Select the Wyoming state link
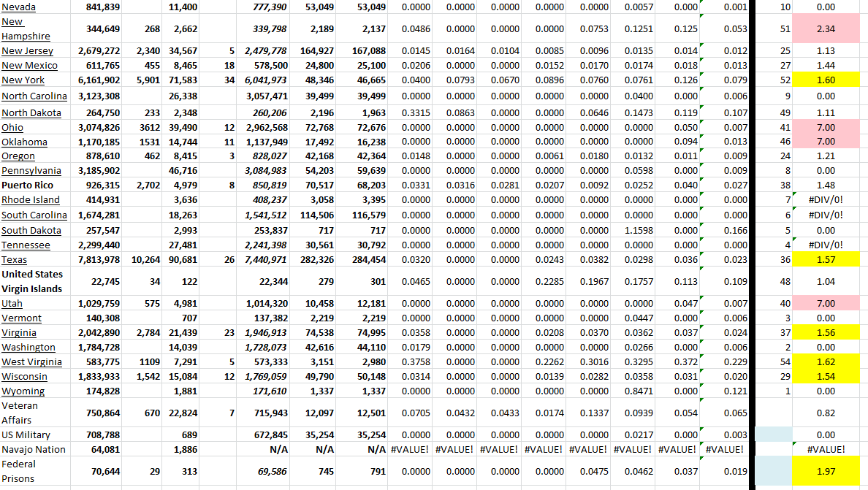This screenshot has height=490, width=868. [x=23, y=391]
